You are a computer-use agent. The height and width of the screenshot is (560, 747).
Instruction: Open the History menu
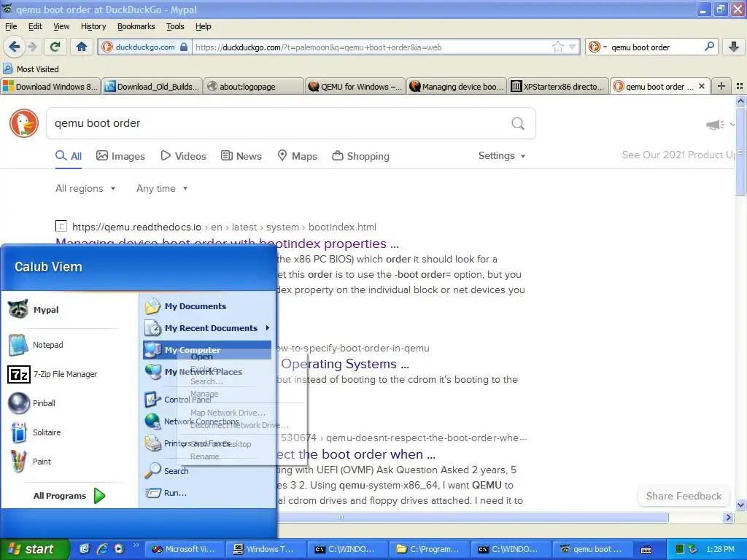click(x=93, y=26)
